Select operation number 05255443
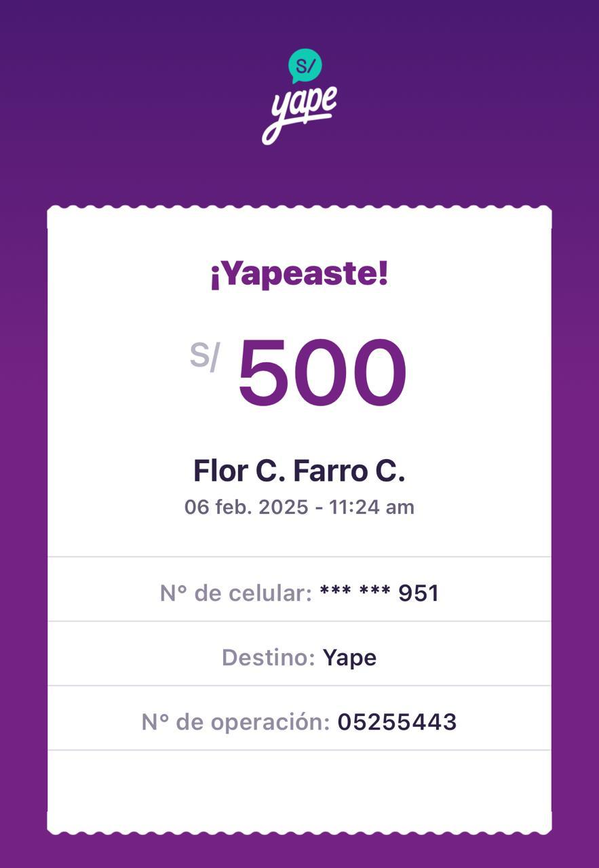 (398, 722)
